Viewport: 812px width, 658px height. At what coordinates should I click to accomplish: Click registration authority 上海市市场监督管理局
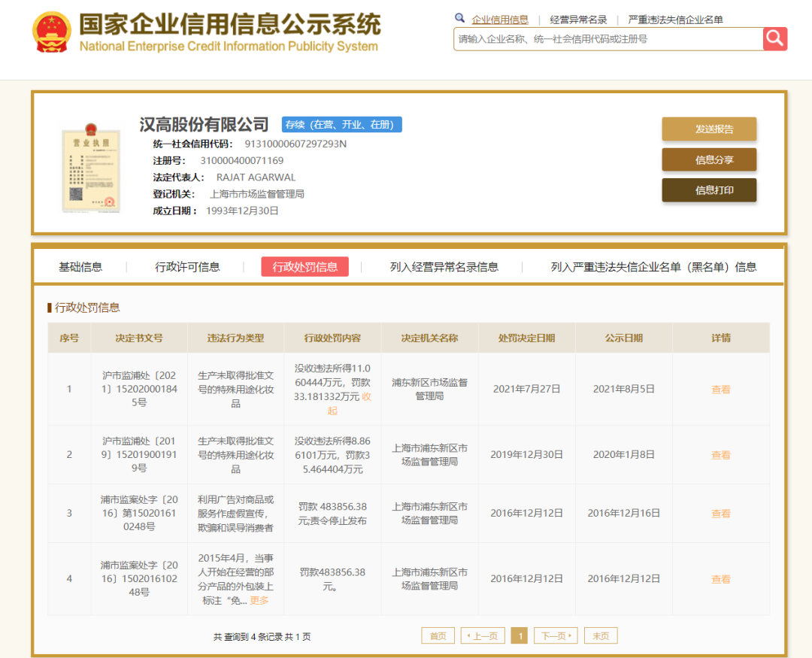pyautogui.click(x=257, y=194)
